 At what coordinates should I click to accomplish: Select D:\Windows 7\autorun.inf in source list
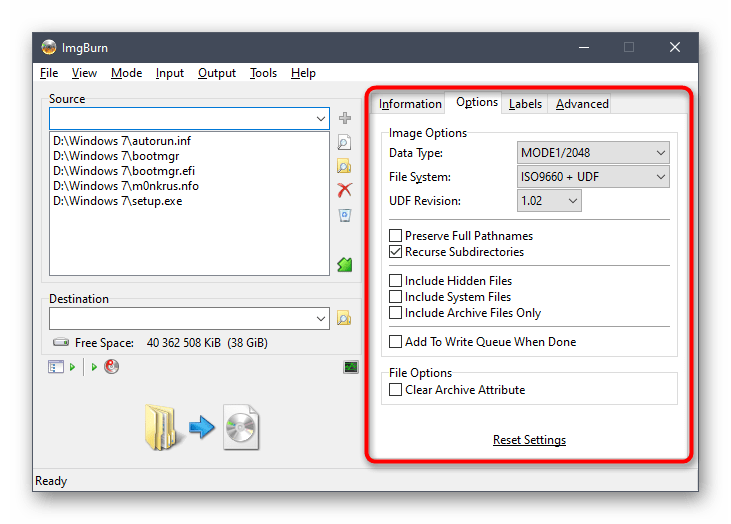[x=122, y=141]
